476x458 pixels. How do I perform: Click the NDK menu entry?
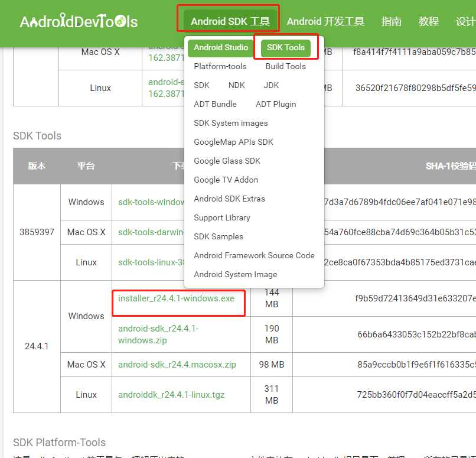pos(236,85)
